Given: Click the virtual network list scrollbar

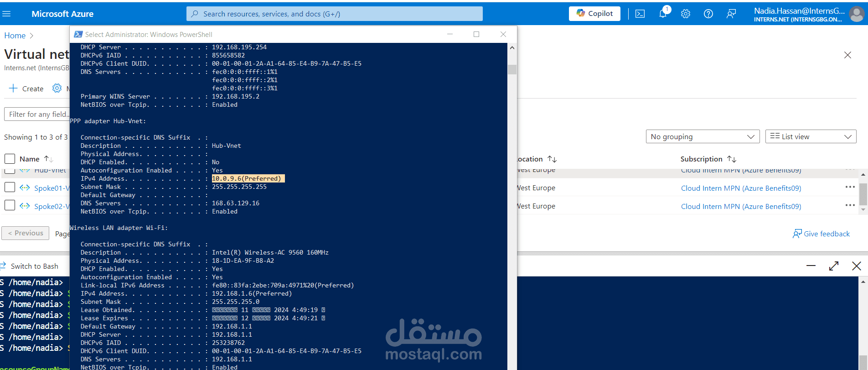Looking at the screenshot, I should (863, 194).
